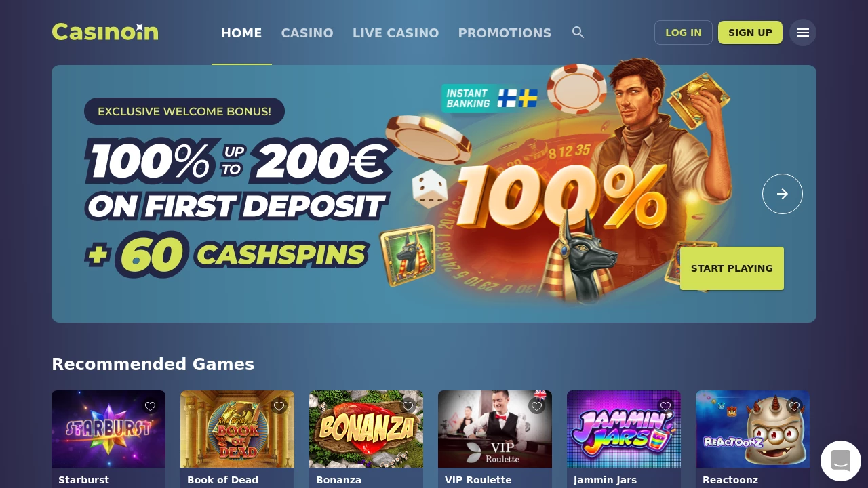This screenshot has width=868, height=488.
Task: Favorite Bonanza with its heart icon
Action: 408,406
